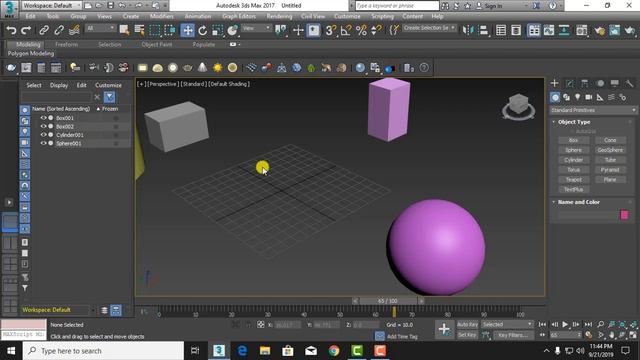This screenshot has height=360, width=640.
Task: Switch to the Freeform ribbon tab
Action: click(66, 44)
